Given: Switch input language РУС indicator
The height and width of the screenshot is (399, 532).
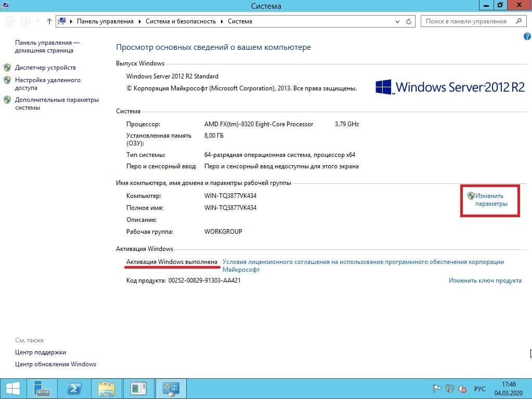Looking at the screenshot, I should 480,389.
